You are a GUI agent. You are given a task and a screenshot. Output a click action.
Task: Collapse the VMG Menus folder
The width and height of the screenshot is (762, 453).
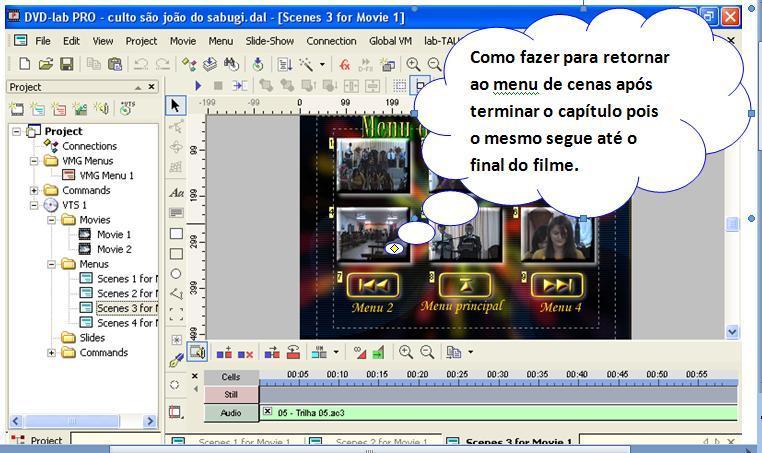pyautogui.click(x=34, y=161)
